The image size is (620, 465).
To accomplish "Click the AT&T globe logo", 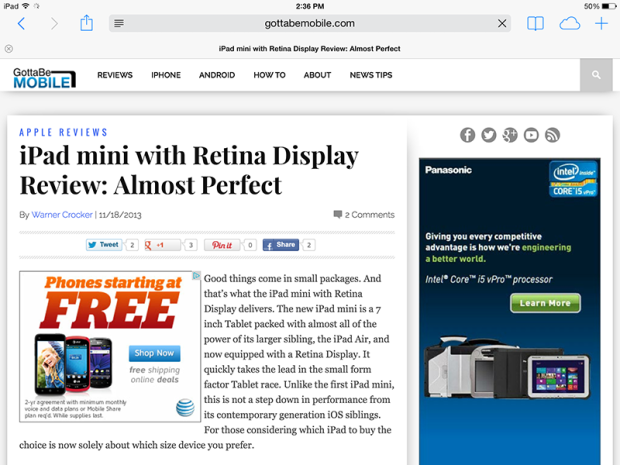I will (185, 408).
